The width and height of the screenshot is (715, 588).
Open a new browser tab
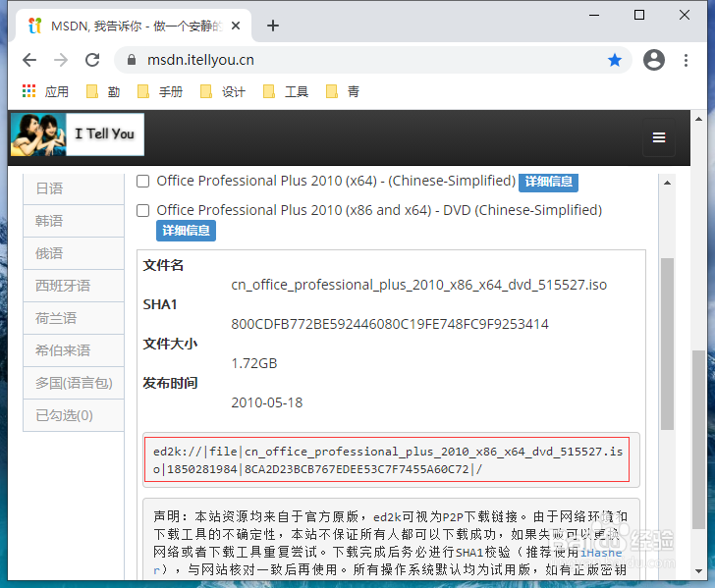pyautogui.click(x=273, y=26)
